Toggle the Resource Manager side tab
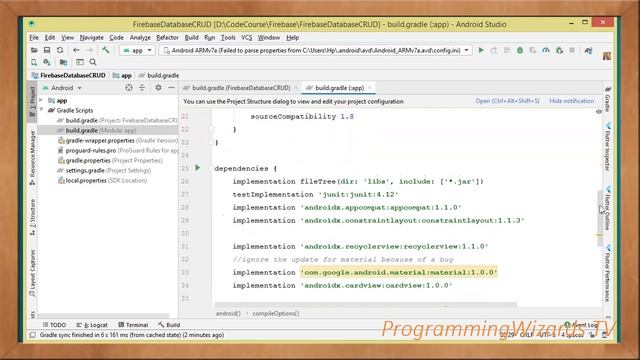Viewport: 640px width, 360px height. point(32,158)
